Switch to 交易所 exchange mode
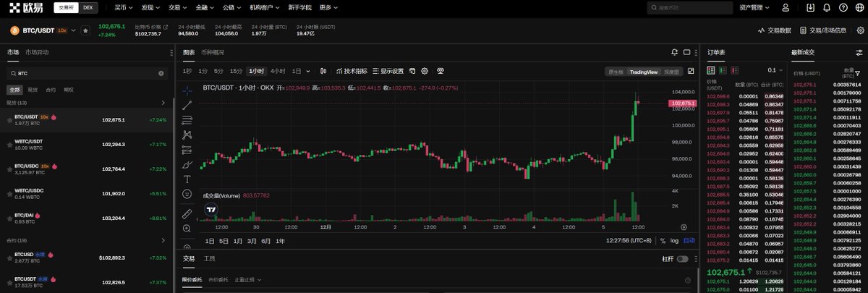868x293 pixels. [x=66, y=7]
